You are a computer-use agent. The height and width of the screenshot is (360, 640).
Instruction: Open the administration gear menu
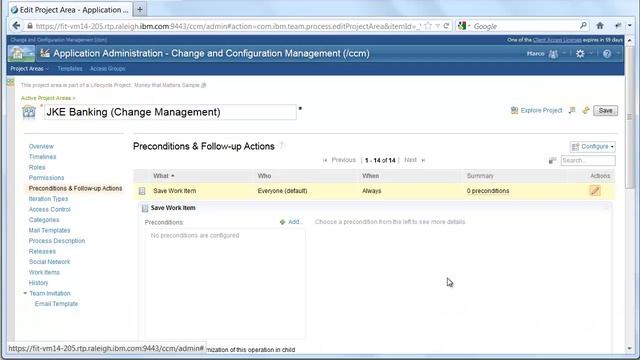click(x=580, y=54)
